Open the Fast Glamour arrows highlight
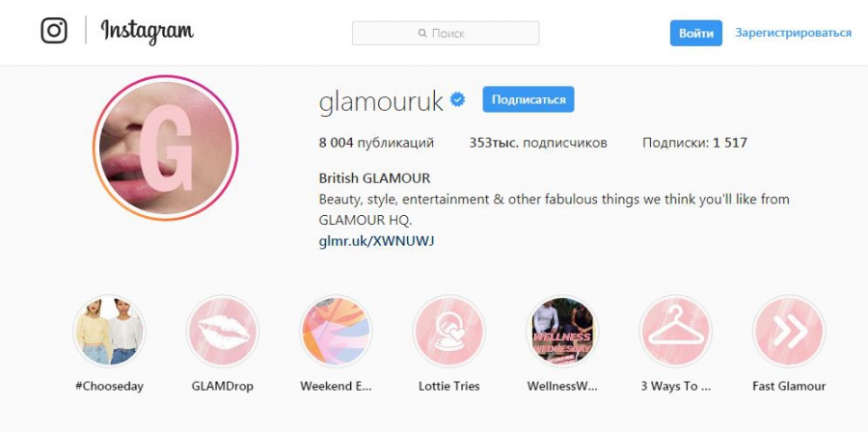Screen dimensions: 868x432 tap(789, 331)
